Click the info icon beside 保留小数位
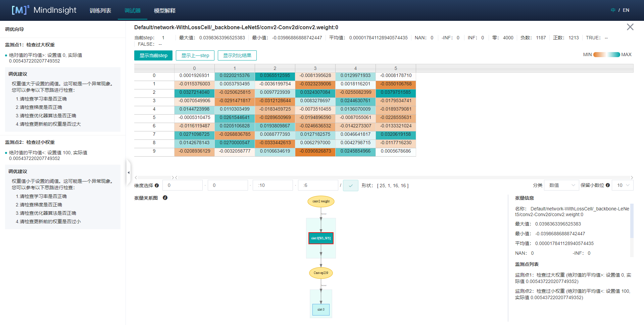The width and height of the screenshot is (644, 325). point(608,185)
